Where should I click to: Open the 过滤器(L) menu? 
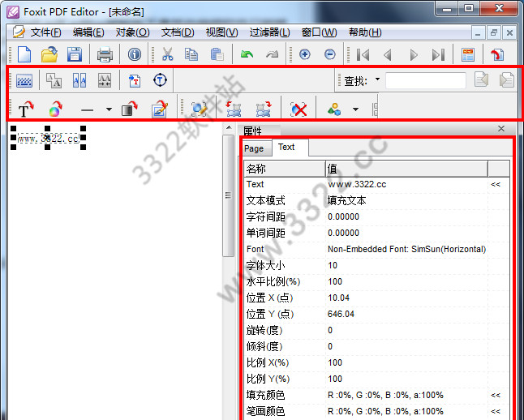(x=269, y=32)
